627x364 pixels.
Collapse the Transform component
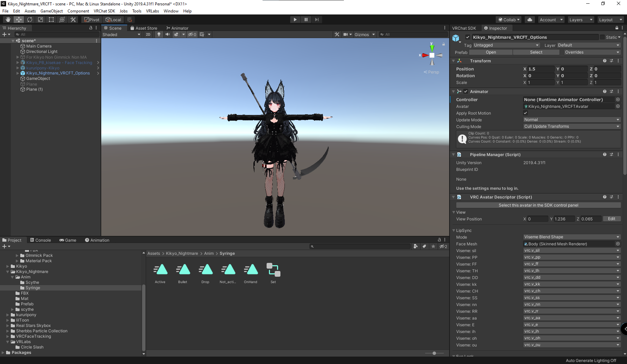454,61
